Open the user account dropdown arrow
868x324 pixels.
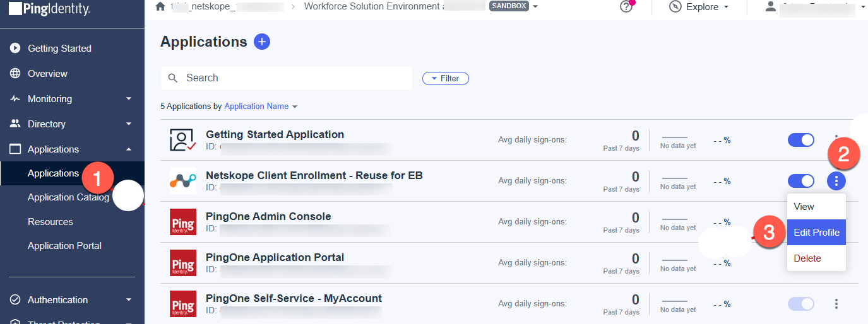pyautogui.click(x=863, y=7)
